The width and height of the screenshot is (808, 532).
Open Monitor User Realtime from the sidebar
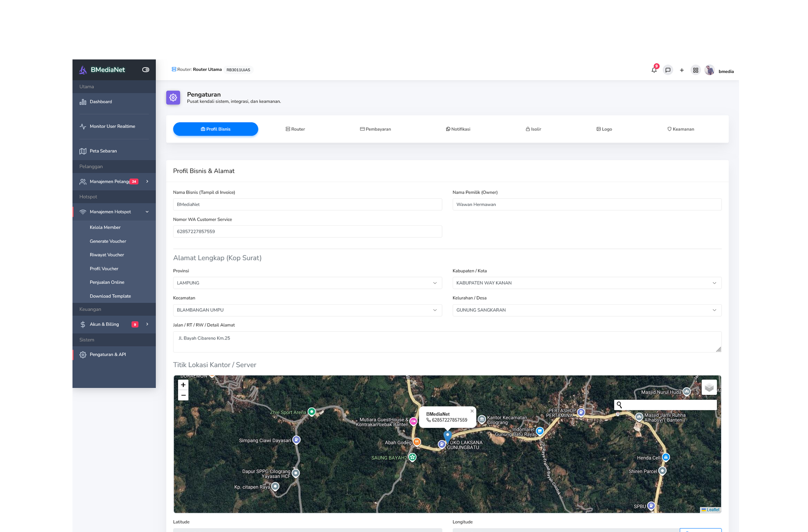point(112,126)
